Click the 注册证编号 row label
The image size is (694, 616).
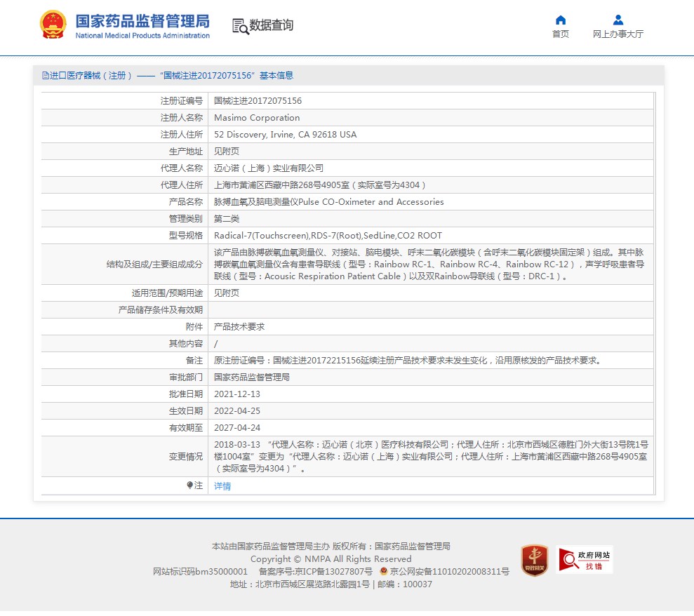182,101
